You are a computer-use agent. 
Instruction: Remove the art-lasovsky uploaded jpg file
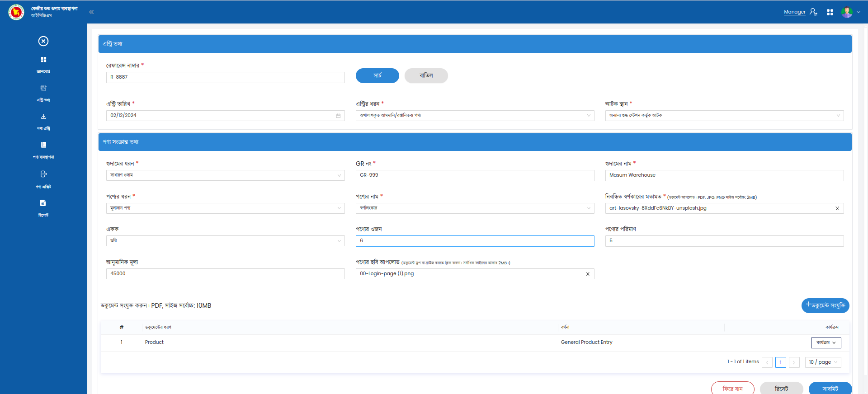click(x=837, y=208)
